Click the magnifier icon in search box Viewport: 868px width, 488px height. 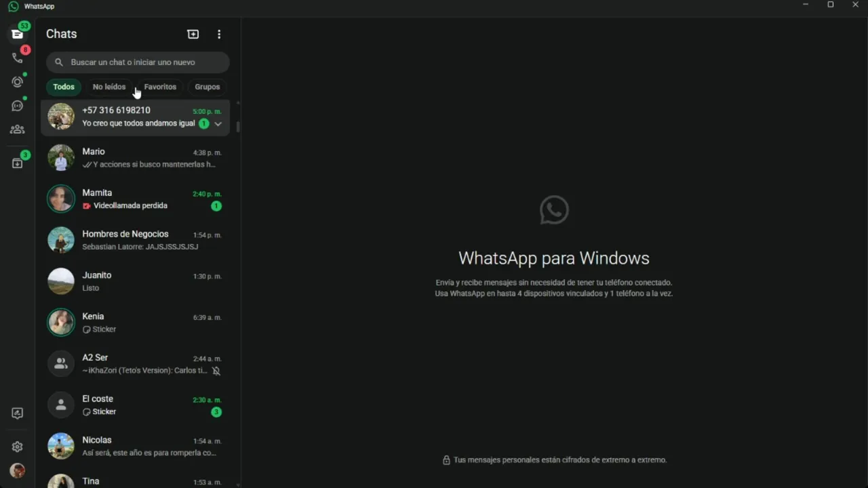coord(59,62)
